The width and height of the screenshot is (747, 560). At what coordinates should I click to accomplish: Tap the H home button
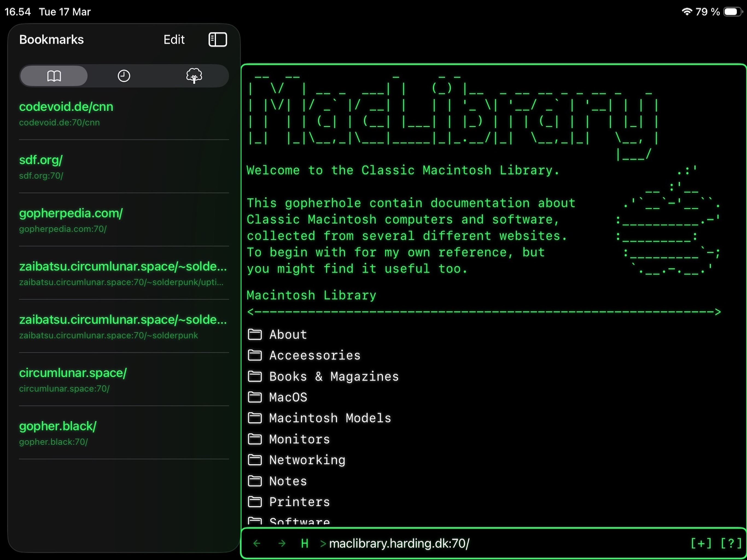[x=304, y=543]
